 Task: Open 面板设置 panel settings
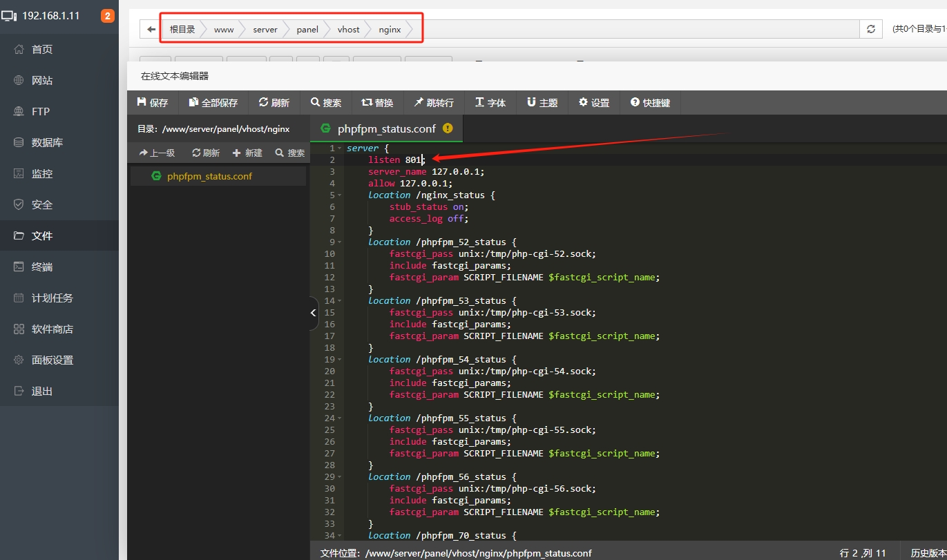point(52,360)
